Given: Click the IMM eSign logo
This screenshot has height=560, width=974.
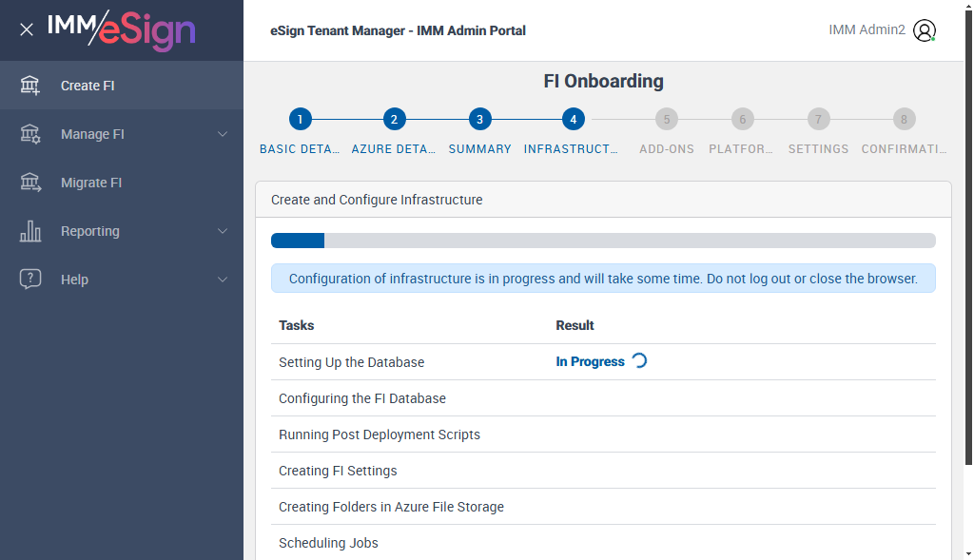Looking at the screenshot, I should 121,29.
